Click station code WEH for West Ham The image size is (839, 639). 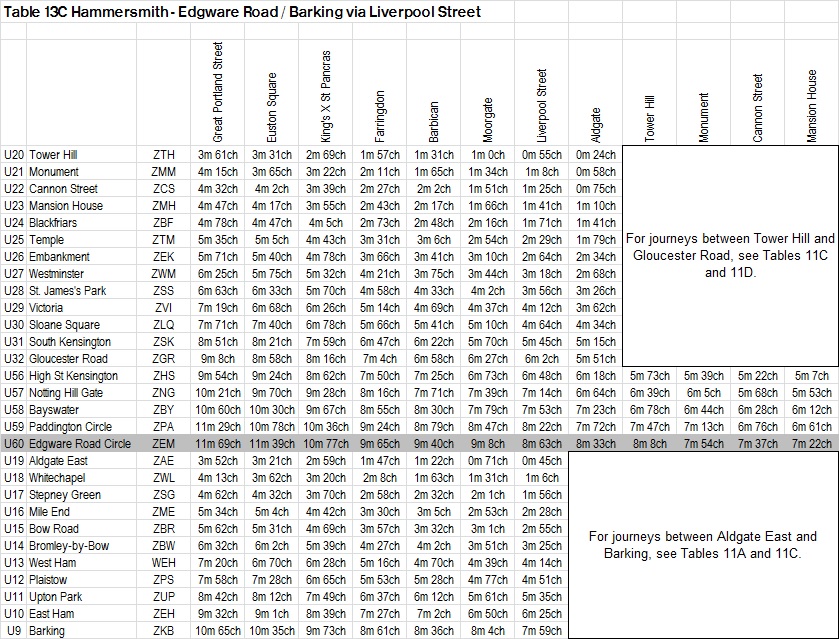click(164, 563)
